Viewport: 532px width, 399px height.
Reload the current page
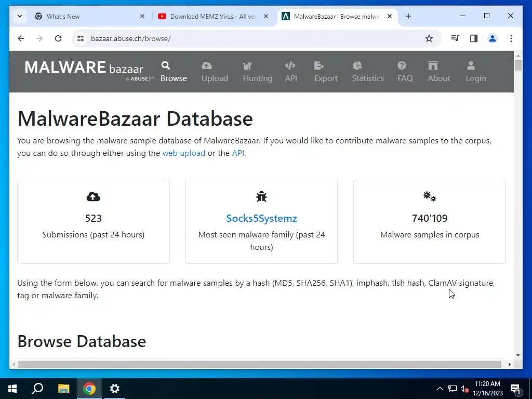tap(58, 38)
